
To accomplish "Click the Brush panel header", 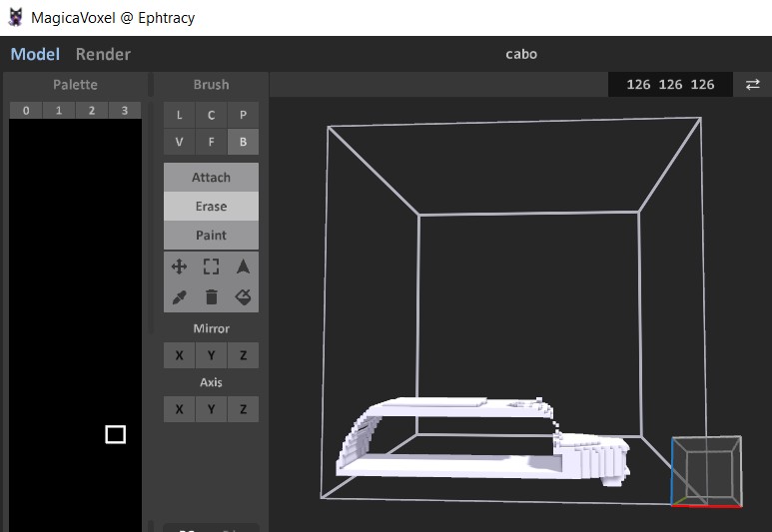I will point(211,85).
